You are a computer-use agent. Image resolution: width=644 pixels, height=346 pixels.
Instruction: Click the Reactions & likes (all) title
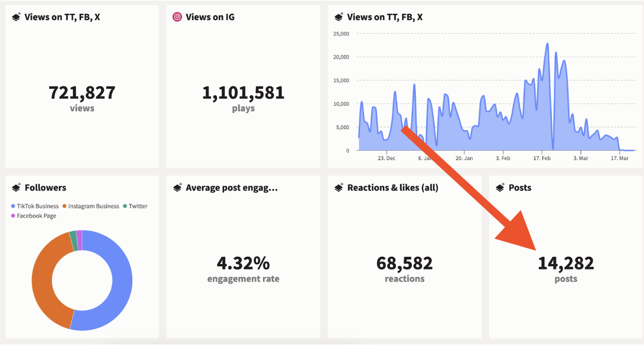[x=393, y=188]
